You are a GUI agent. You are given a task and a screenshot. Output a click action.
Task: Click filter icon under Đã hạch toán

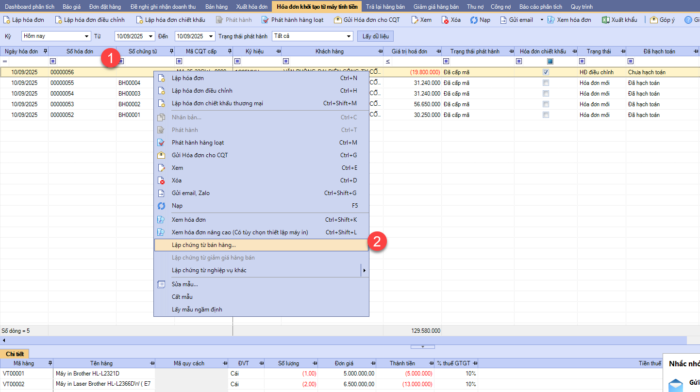(x=630, y=61)
